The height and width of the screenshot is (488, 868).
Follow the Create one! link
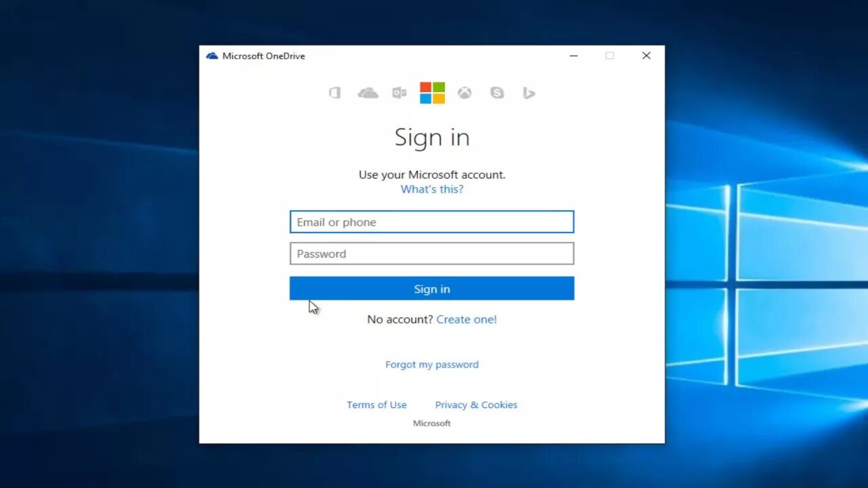467,319
